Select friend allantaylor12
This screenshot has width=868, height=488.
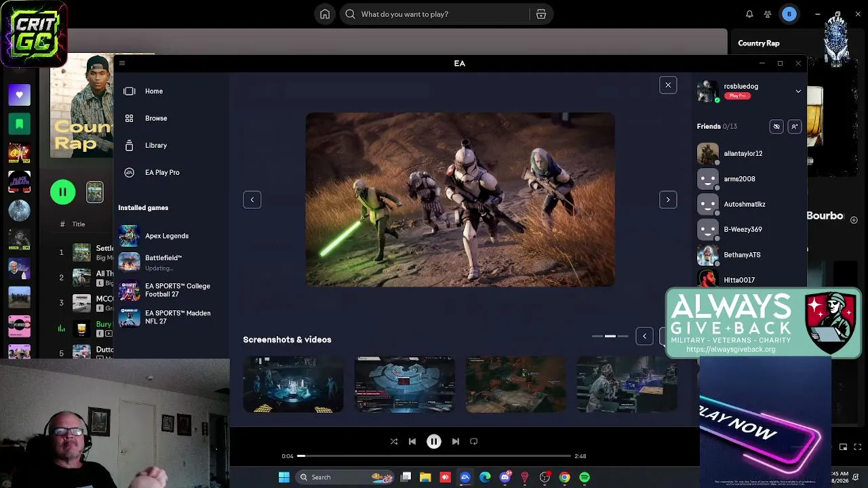click(x=743, y=154)
